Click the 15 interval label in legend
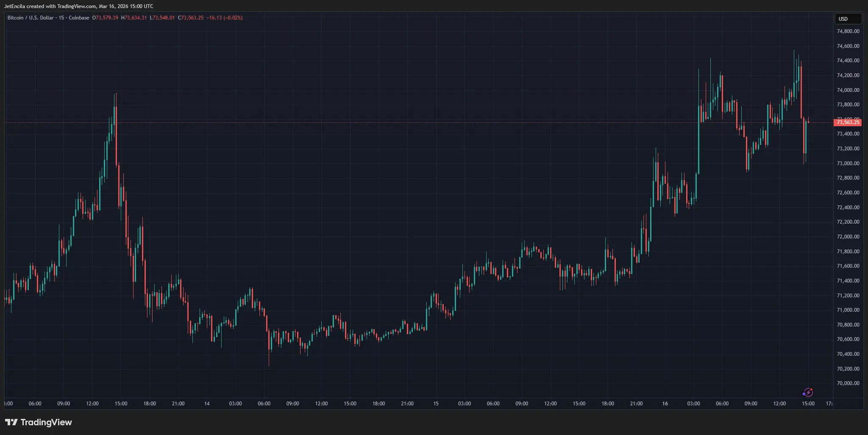 tap(61, 18)
